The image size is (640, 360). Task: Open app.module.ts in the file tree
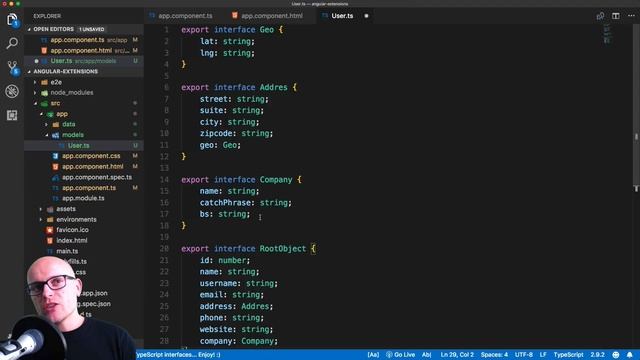coord(83,198)
